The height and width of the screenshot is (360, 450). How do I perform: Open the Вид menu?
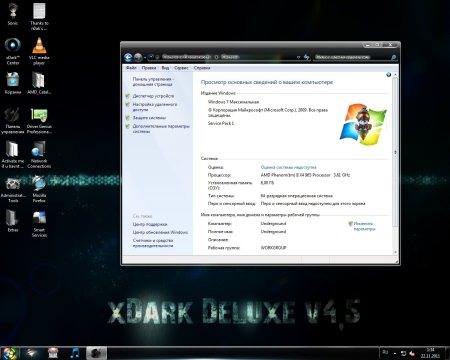165,68
